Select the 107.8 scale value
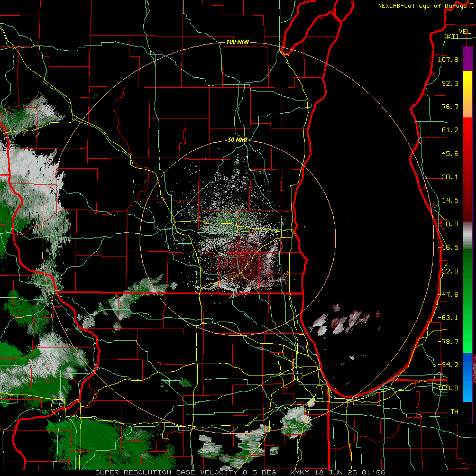Viewport: 476px width, 476px height. click(x=448, y=59)
